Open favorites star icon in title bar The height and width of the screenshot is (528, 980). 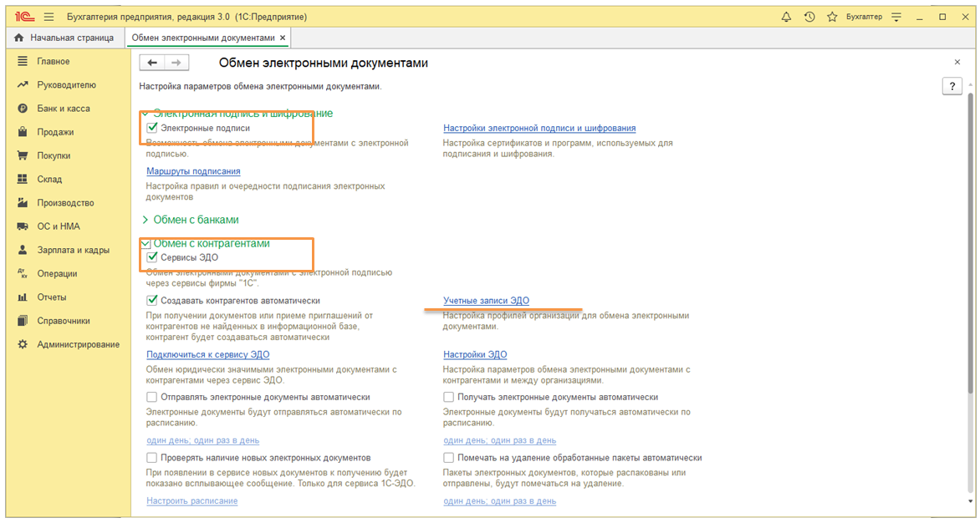[x=832, y=17]
